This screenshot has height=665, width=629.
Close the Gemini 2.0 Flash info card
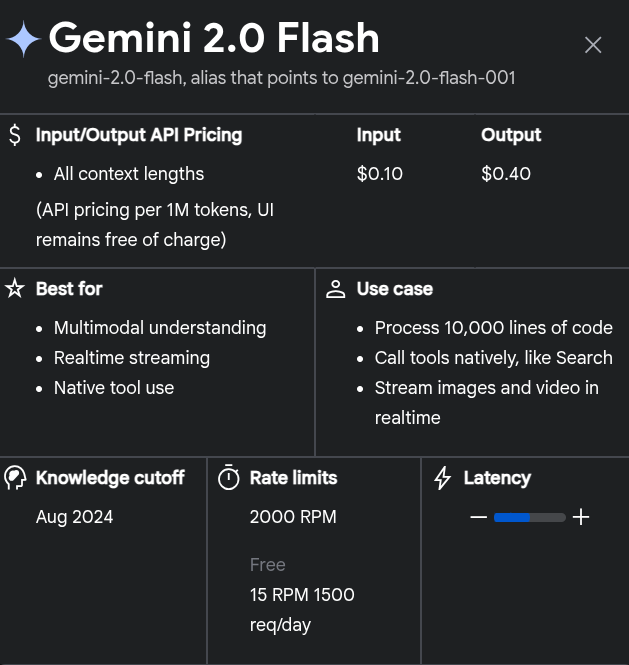[x=593, y=45]
